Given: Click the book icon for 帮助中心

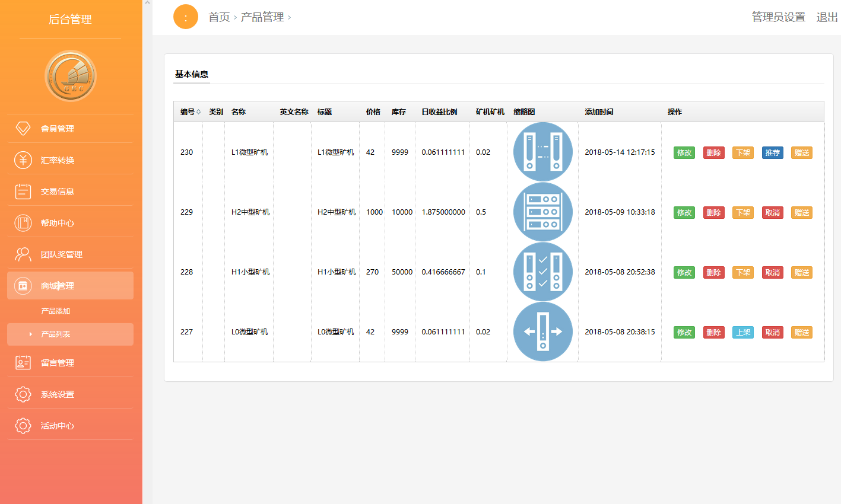Looking at the screenshot, I should coord(23,223).
